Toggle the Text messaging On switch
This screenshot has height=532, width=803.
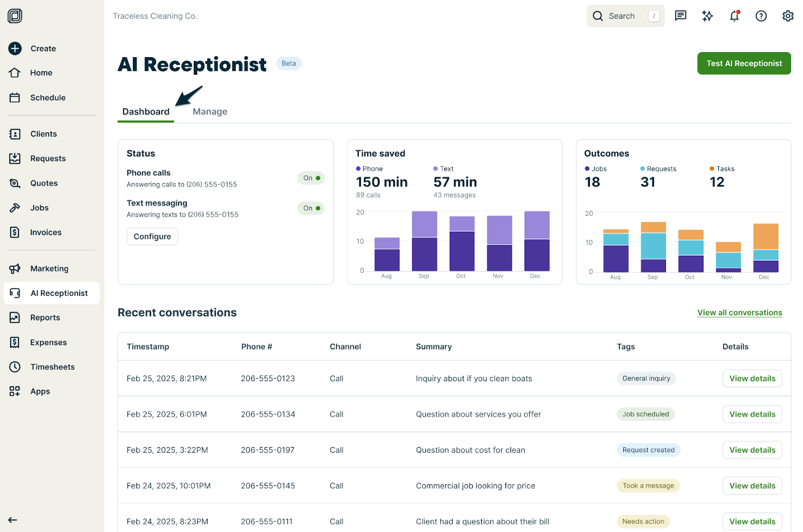(x=311, y=208)
